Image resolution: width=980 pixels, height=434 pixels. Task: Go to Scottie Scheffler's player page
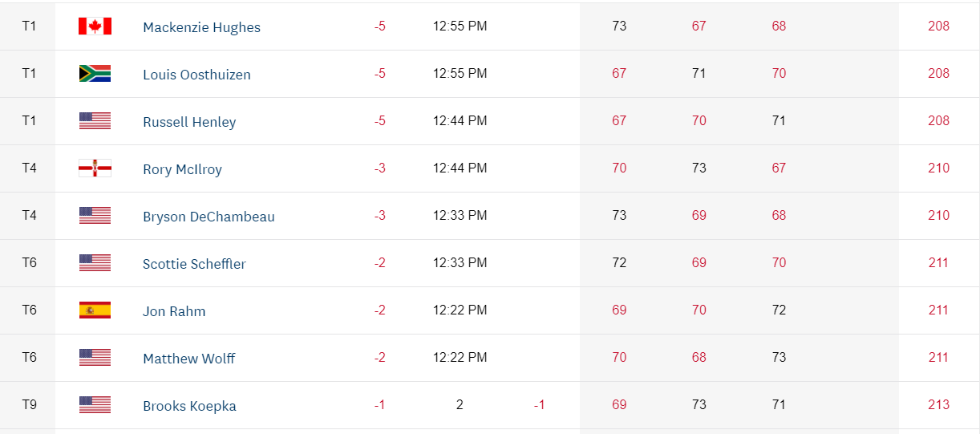pos(194,264)
